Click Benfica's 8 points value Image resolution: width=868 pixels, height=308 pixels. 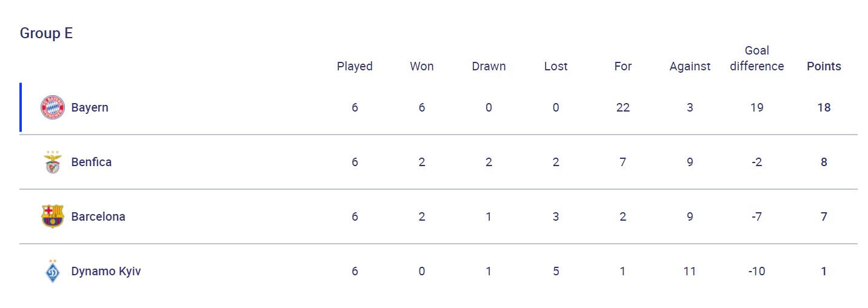tap(824, 162)
